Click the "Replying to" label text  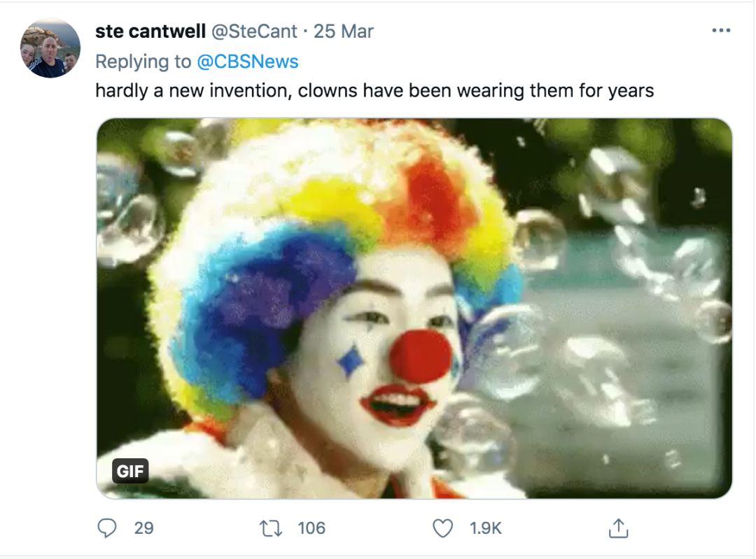tap(143, 62)
